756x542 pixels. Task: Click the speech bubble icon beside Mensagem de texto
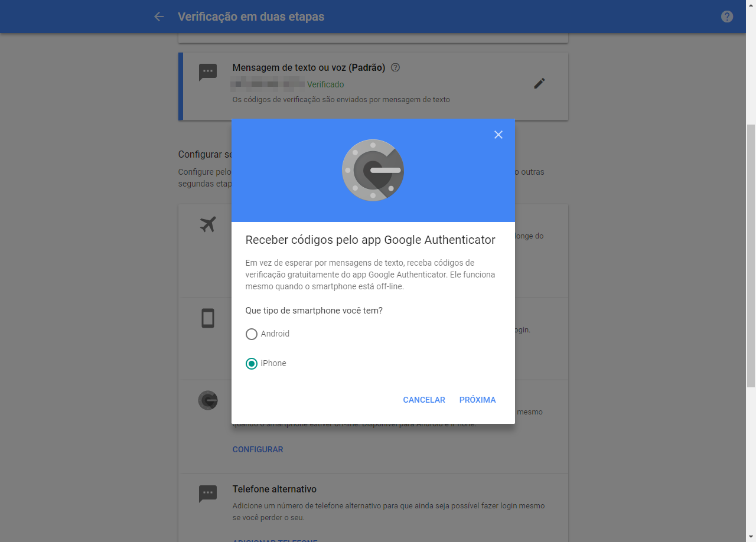point(208,73)
